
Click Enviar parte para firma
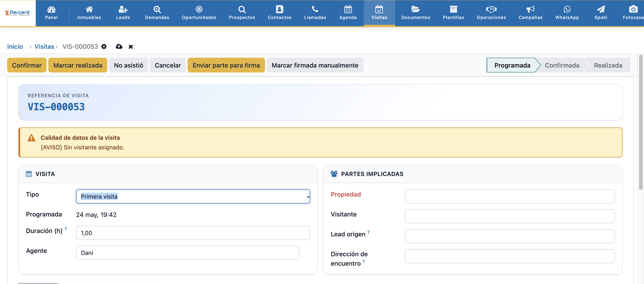click(x=226, y=65)
